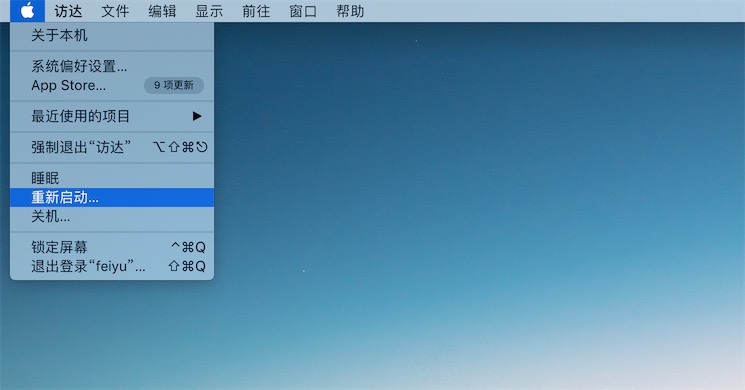
Task: Open the 显示 menu
Action: pyautogui.click(x=209, y=11)
